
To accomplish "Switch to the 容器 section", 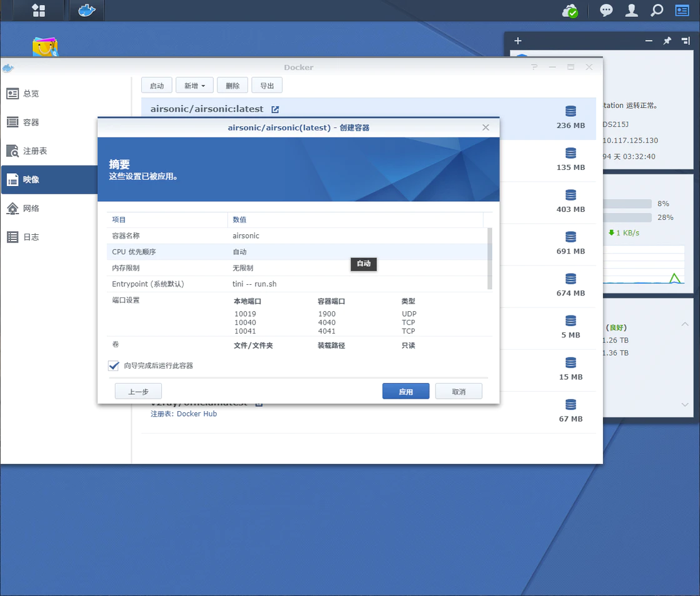I will coord(31,122).
